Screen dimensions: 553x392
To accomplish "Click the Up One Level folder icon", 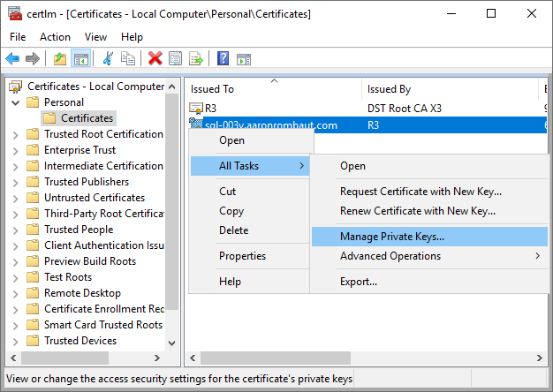I will (59, 59).
